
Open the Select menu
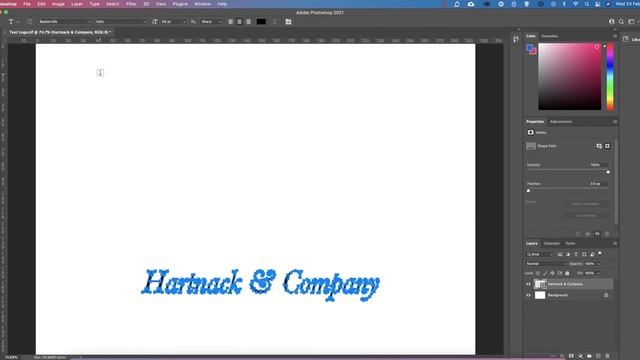coord(113,4)
